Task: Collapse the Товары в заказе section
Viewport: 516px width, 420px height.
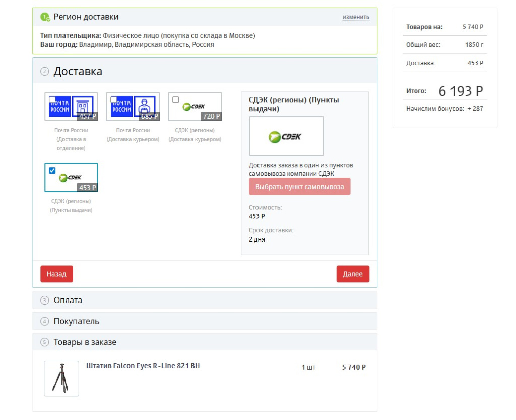Action: pos(85,342)
